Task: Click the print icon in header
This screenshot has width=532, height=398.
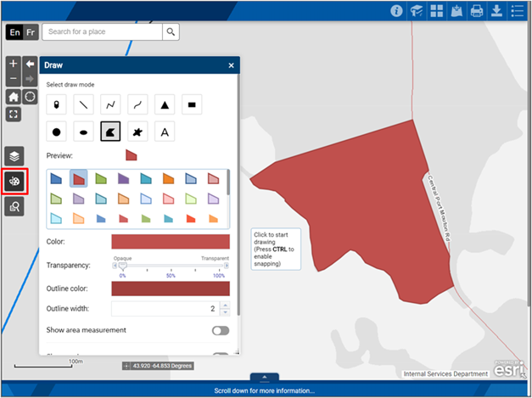Action: point(477,11)
